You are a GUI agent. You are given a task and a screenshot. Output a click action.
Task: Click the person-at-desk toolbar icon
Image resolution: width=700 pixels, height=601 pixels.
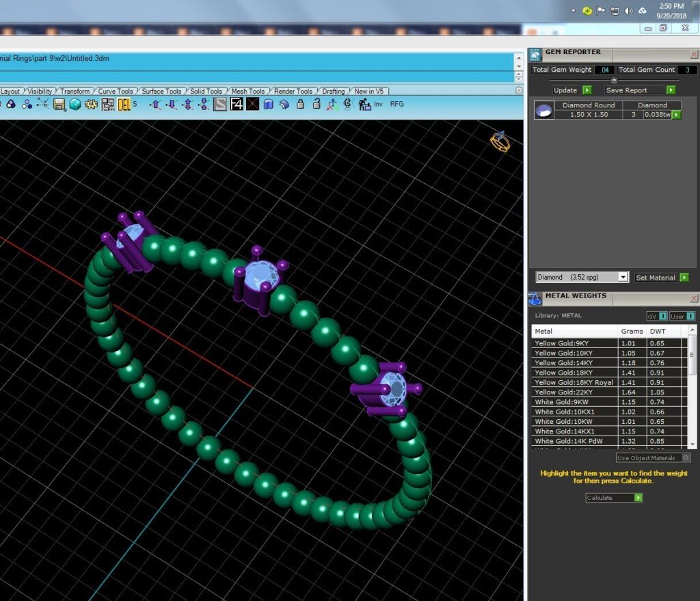coord(365,105)
